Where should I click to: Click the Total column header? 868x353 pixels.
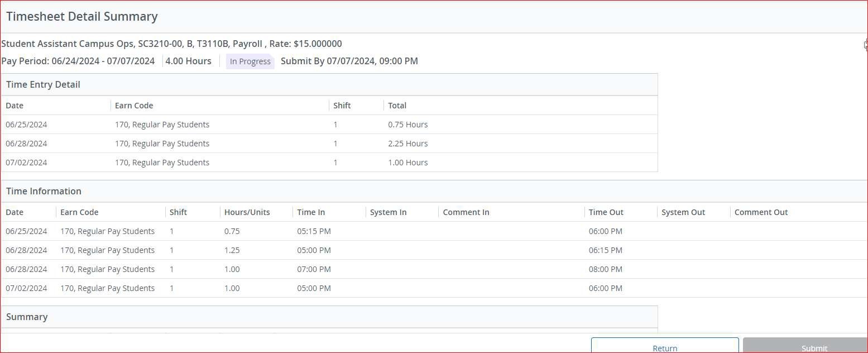click(397, 105)
